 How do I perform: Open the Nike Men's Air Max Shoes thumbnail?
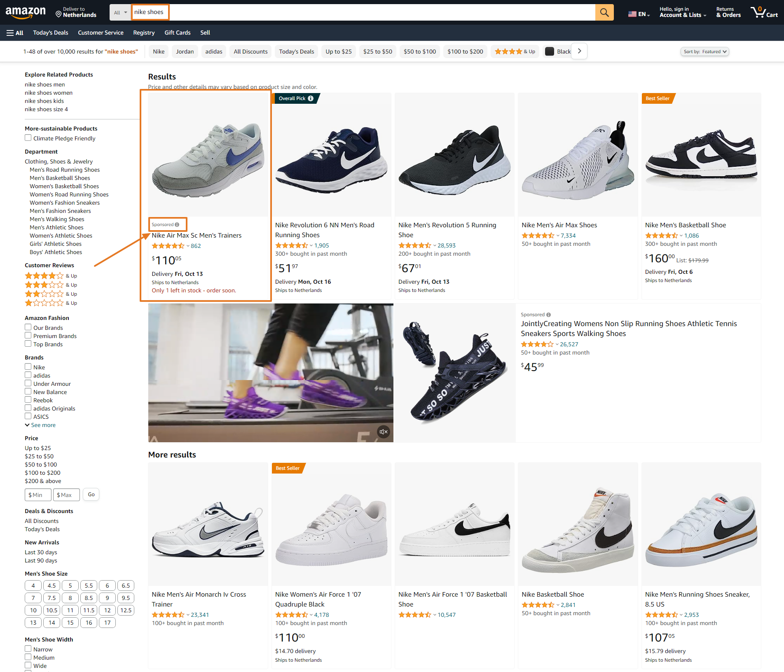[578, 155]
